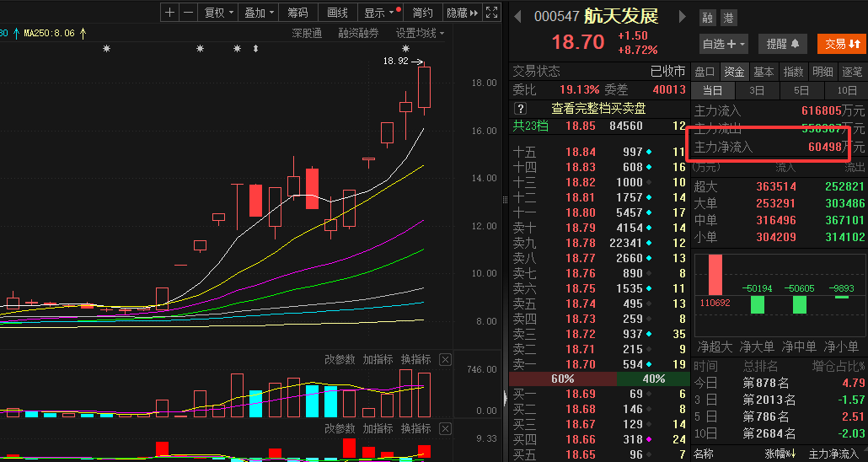The image size is (868, 462).
Task: Click the 超大 inflow value 363514
Action: pos(776,186)
